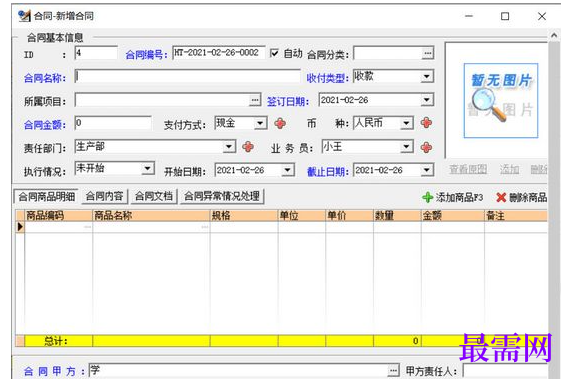The height and width of the screenshot is (379, 571).
Task: Open the 合同甲方 ellipsis browse button
Action: coord(393,371)
